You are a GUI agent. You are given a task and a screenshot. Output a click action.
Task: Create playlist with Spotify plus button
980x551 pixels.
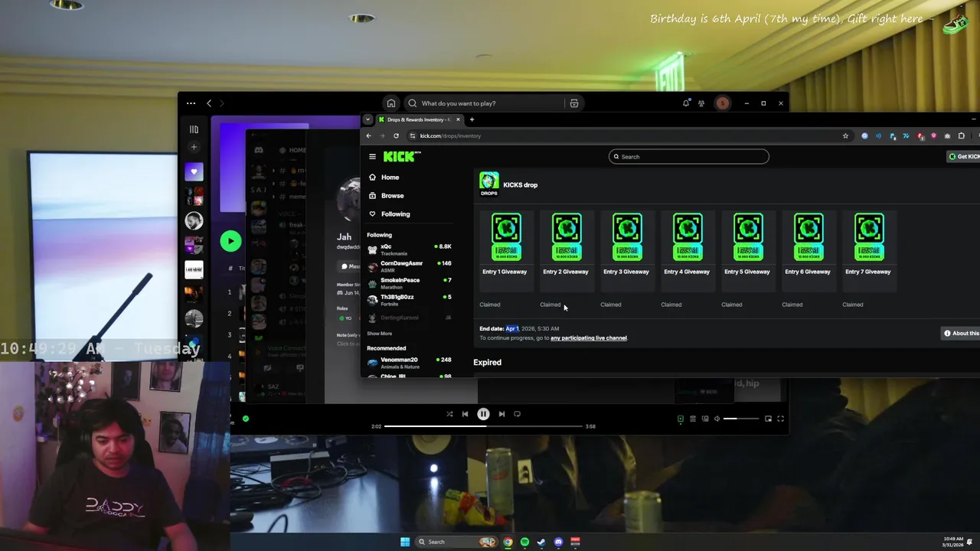[194, 147]
